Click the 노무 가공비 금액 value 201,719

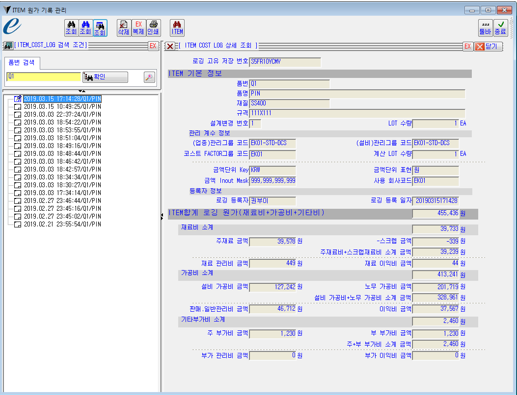tap(436, 287)
